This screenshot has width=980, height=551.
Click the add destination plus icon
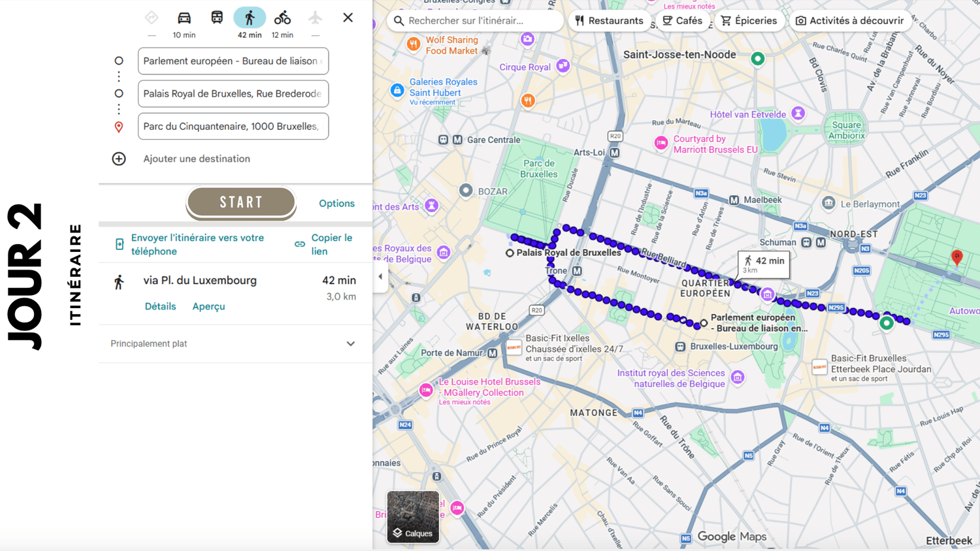tap(119, 159)
